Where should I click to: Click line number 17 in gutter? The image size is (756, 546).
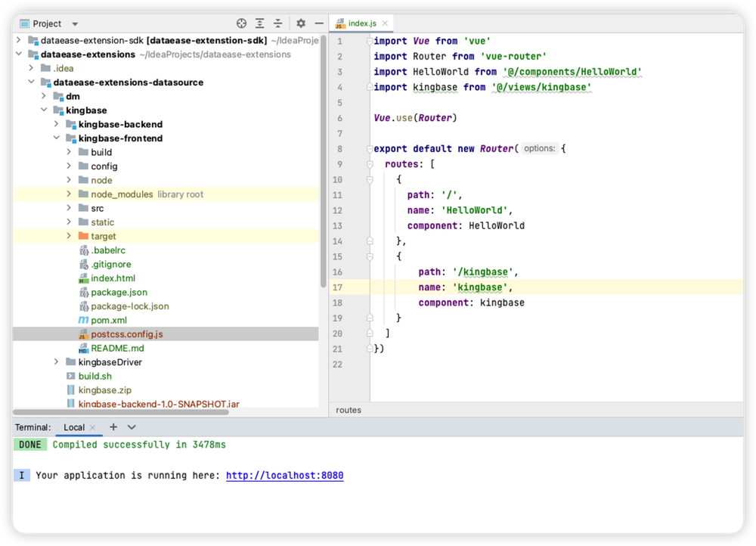click(337, 287)
